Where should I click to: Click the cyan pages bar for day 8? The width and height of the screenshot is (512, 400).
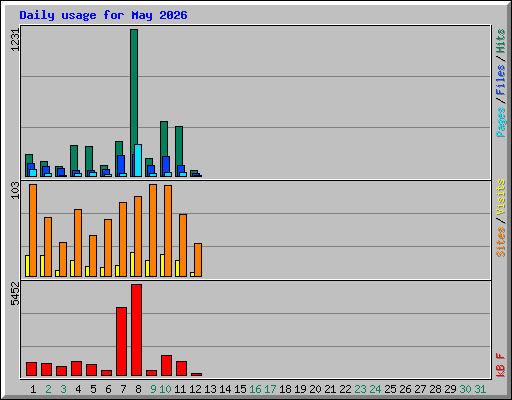[138, 161]
